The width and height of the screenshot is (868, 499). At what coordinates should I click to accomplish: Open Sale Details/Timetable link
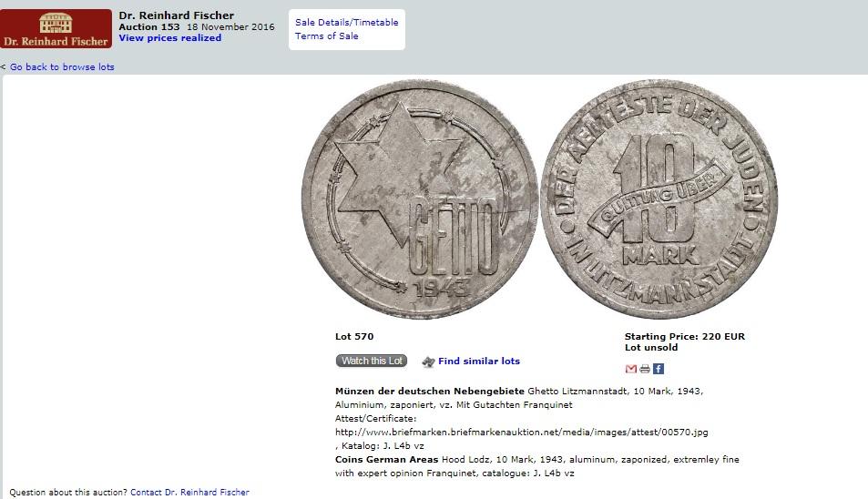click(x=346, y=23)
